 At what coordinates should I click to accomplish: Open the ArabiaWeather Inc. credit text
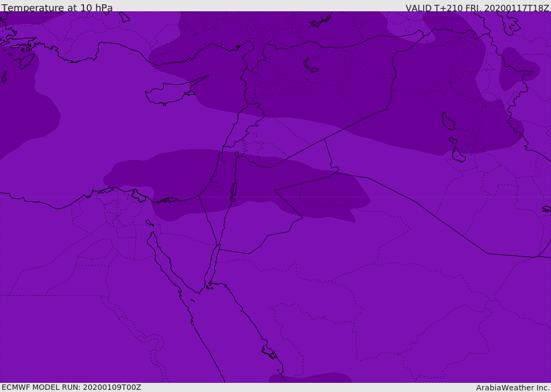[512, 388]
